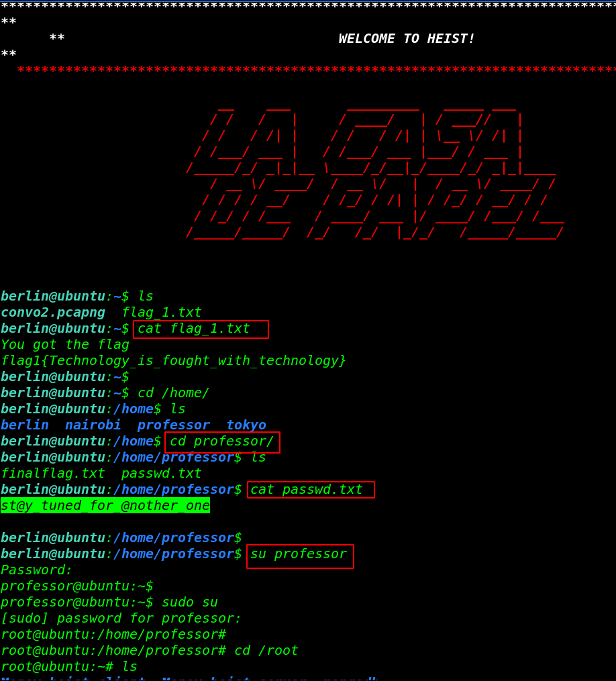
Task: Select the tokyo directory name
Action: 246,425
